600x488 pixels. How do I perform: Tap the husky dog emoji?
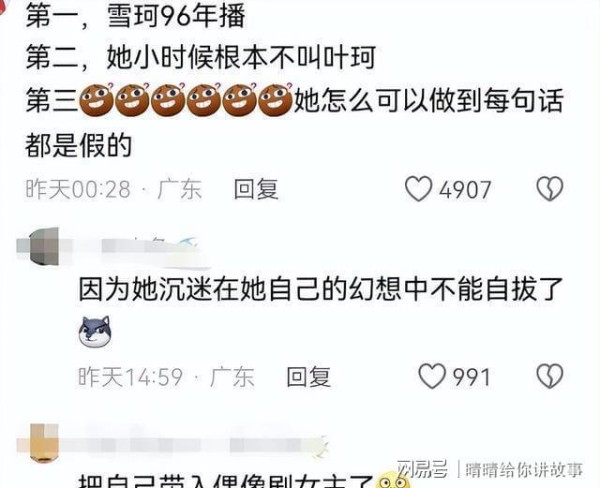[x=95, y=331]
